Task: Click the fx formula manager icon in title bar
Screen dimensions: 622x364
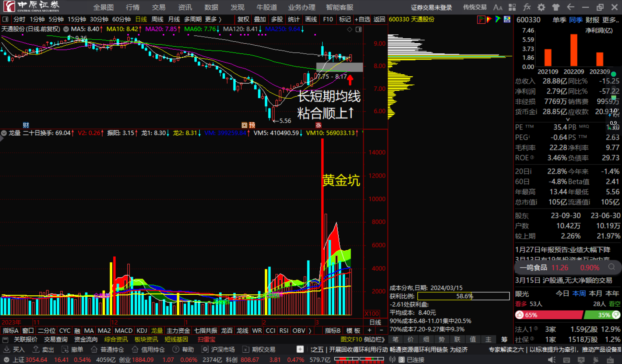Action: click(x=527, y=7)
